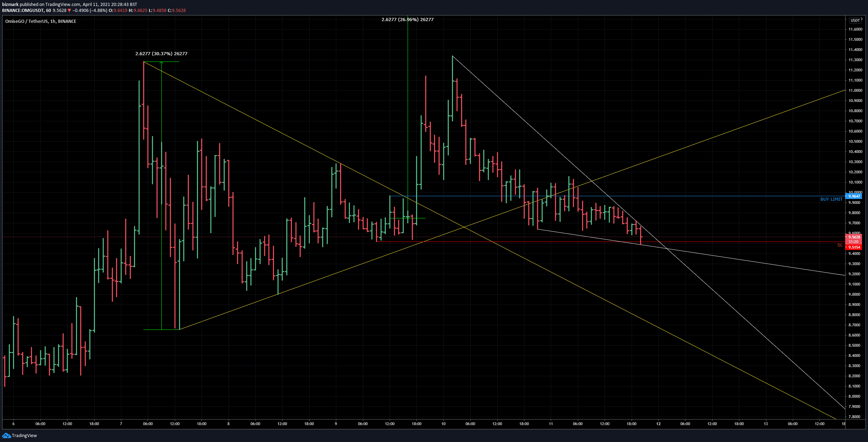Click the date label 9 on time axis

(x=336, y=424)
